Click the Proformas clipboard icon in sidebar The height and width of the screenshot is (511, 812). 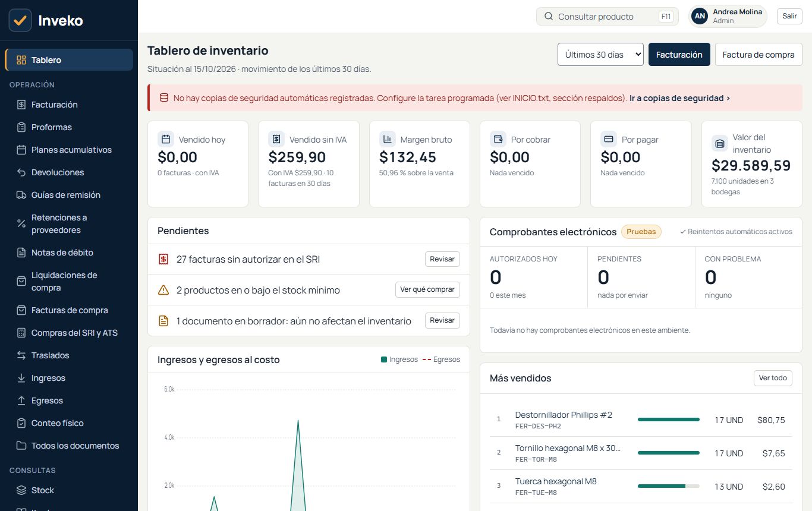click(21, 127)
